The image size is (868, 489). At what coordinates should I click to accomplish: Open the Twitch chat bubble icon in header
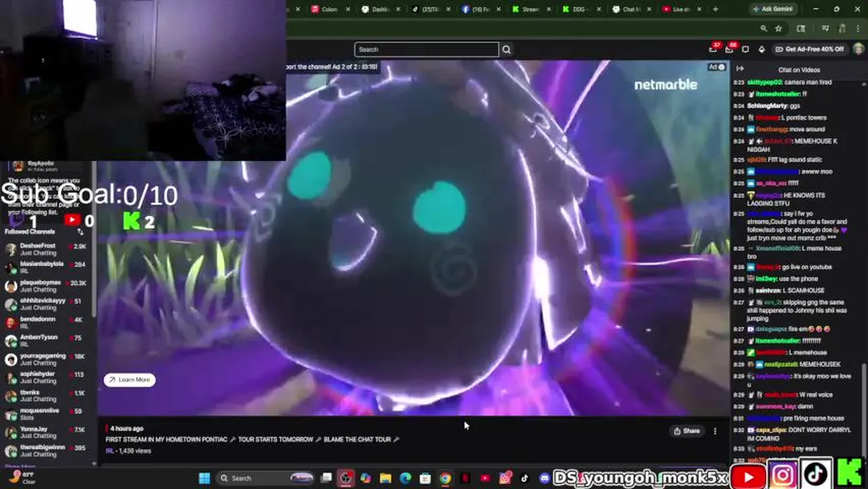coord(745,49)
